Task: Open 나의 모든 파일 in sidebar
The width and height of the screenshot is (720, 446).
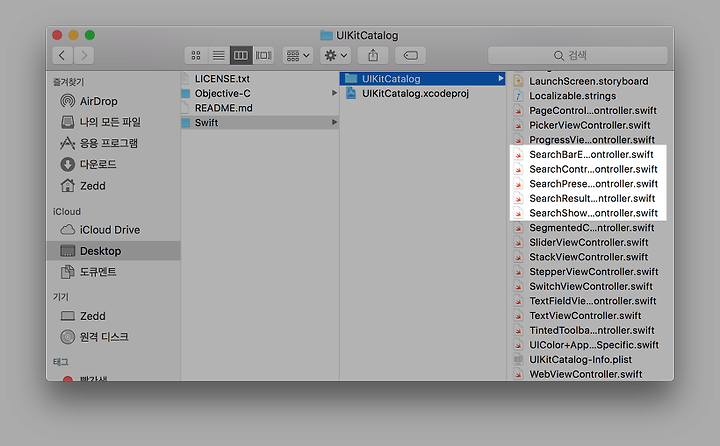Action: tap(113, 122)
